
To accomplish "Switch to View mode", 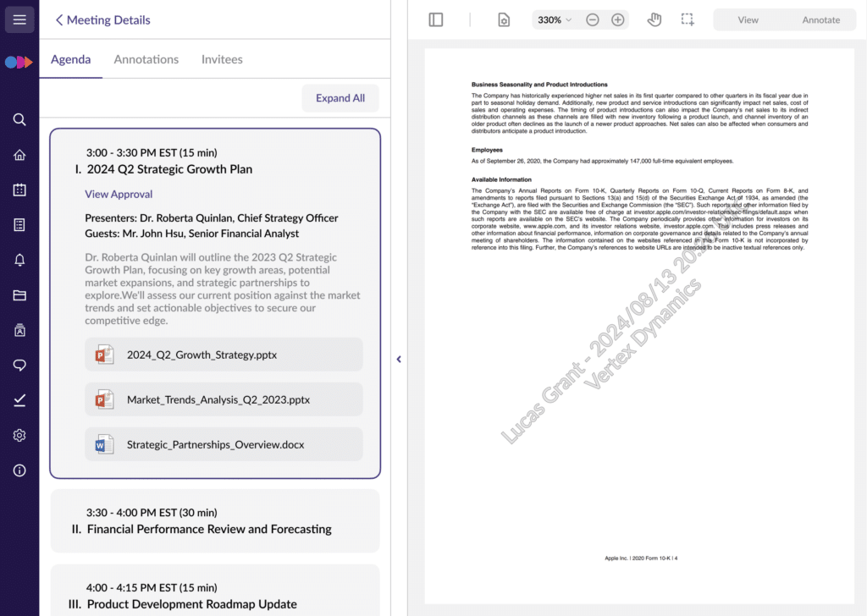I will [748, 19].
